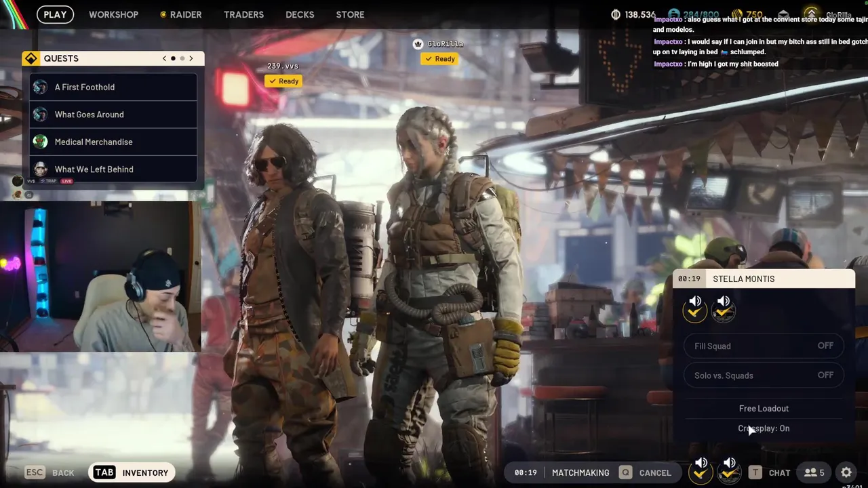The height and width of the screenshot is (488, 868).
Task: Click Ready status under GloRilla
Action: pos(439,59)
